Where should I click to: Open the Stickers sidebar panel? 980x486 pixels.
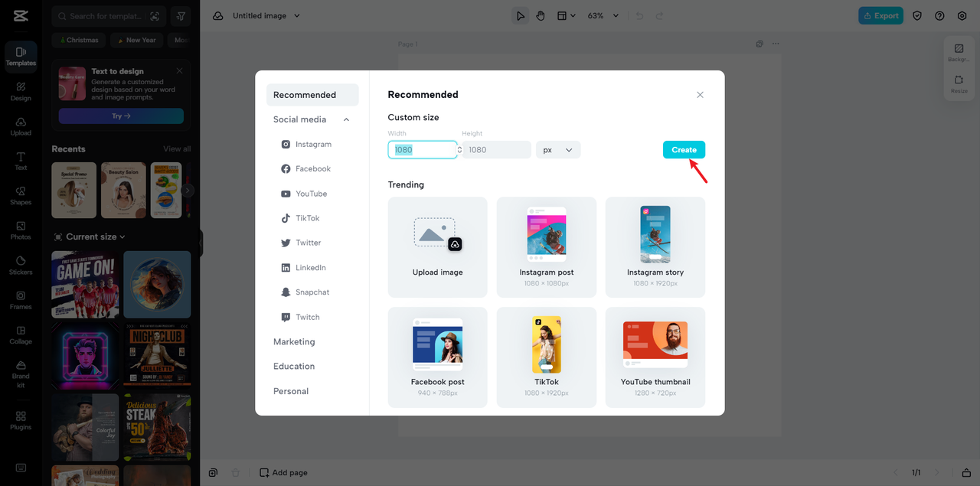(21, 266)
